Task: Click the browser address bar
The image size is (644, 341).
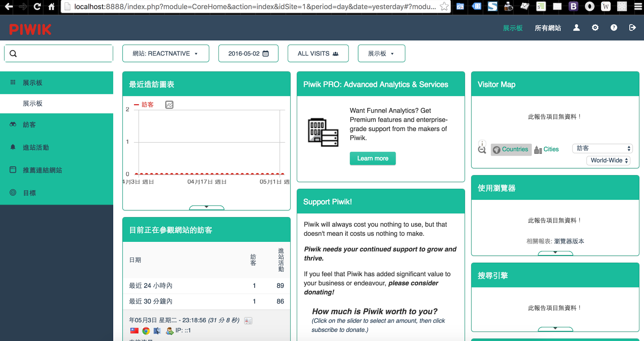Action: 255,6
